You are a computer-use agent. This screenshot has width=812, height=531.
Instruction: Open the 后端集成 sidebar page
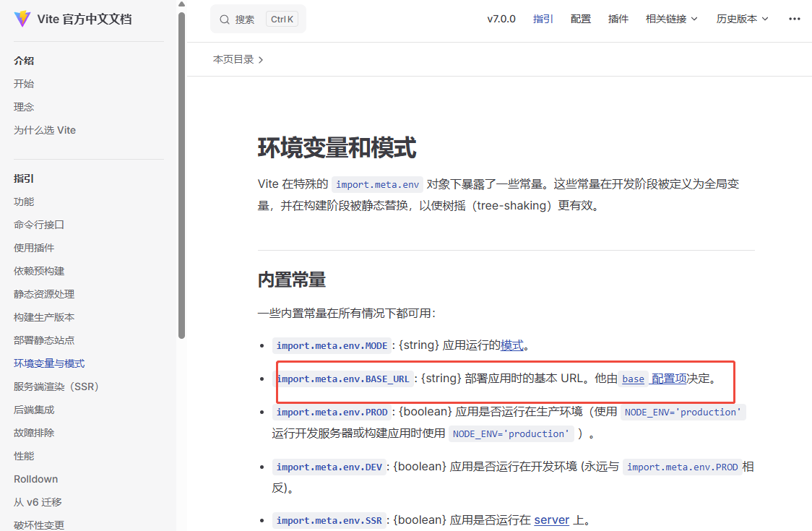point(34,410)
